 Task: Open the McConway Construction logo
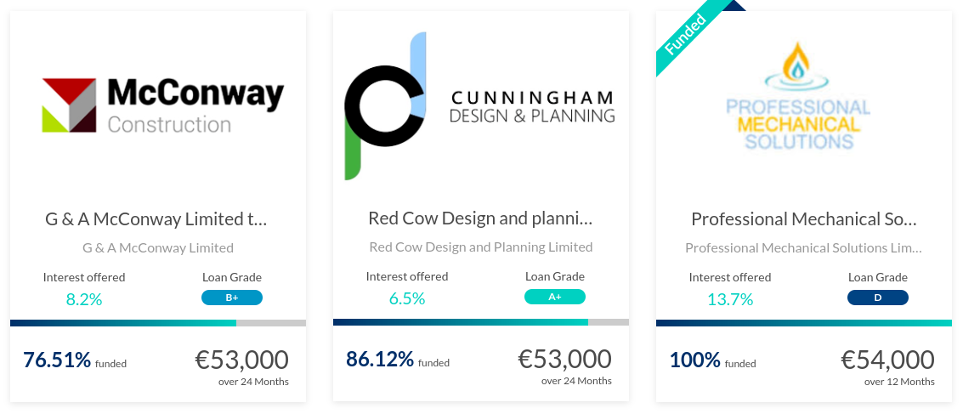[162, 105]
